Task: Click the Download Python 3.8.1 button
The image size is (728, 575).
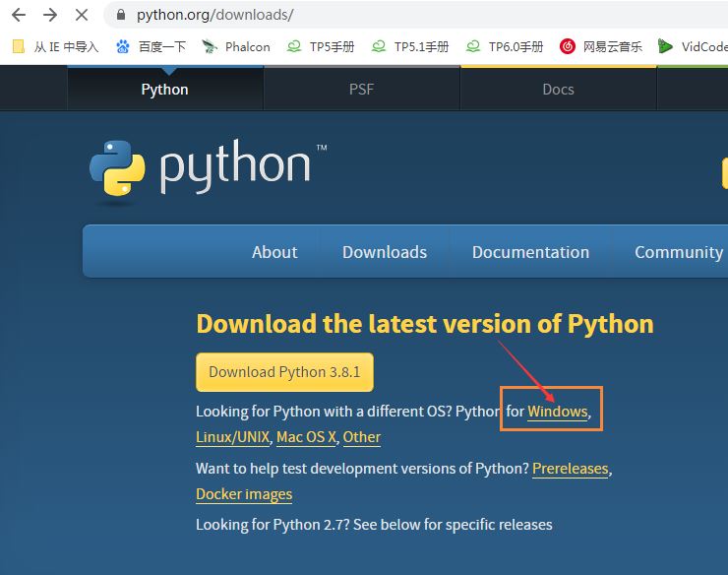Action: tap(284, 372)
